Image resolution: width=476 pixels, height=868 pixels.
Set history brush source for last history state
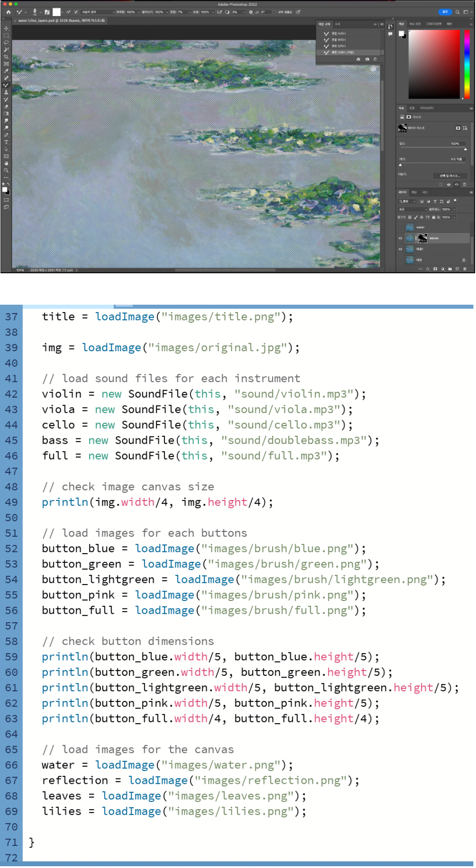[x=320, y=52]
